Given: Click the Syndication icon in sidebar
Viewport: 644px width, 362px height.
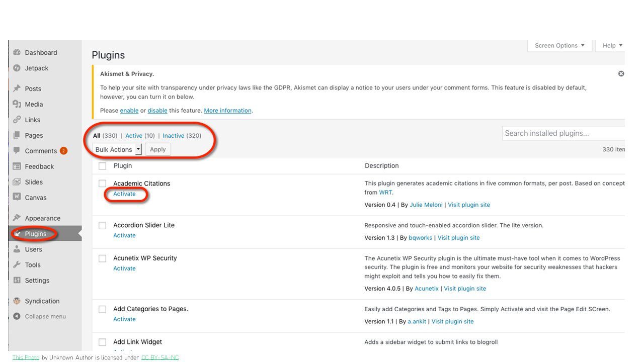Looking at the screenshot, I should tap(17, 301).
